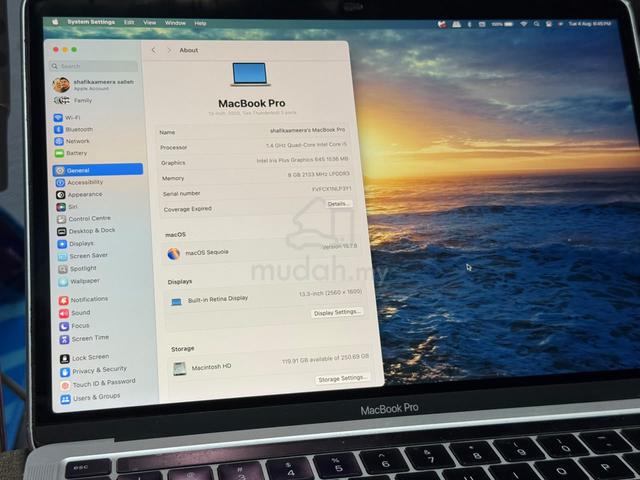Screen dimensions: 640x480
Task: Open Screen Saver settings
Action: pos(83,256)
